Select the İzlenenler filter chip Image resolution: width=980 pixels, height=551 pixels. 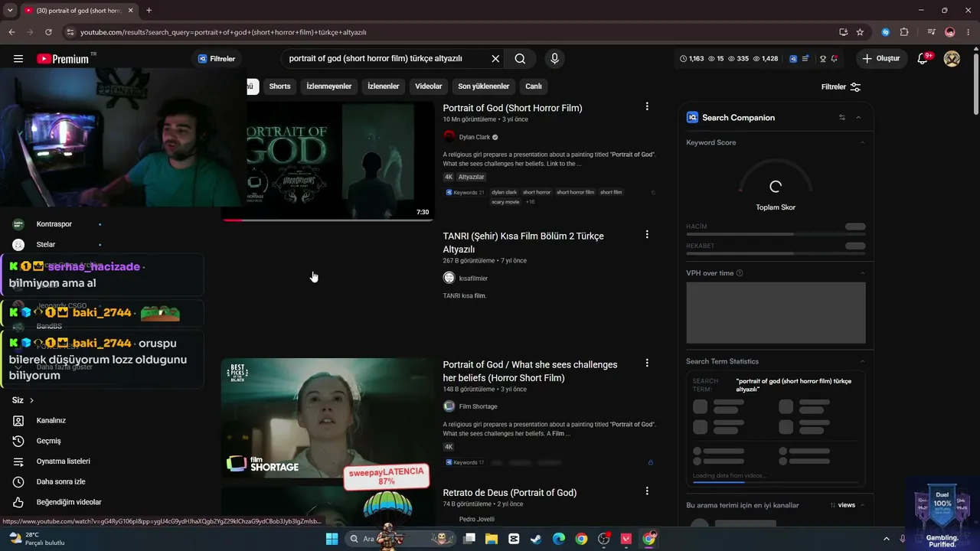pyautogui.click(x=383, y=86)
